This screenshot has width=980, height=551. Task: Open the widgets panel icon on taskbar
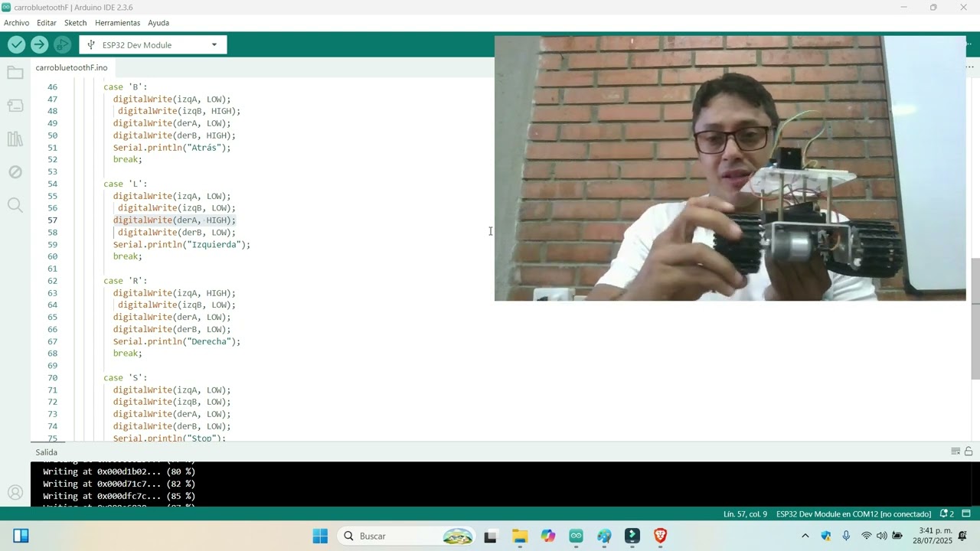click(21, 536)
